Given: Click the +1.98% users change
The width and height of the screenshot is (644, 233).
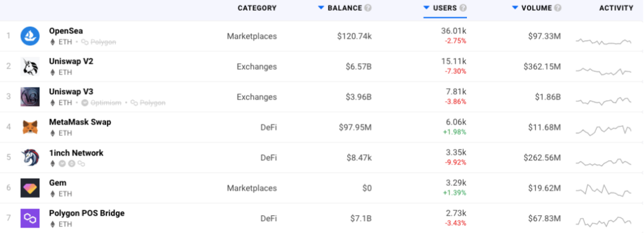Looking at the screenshot, I should pos(455,132).
